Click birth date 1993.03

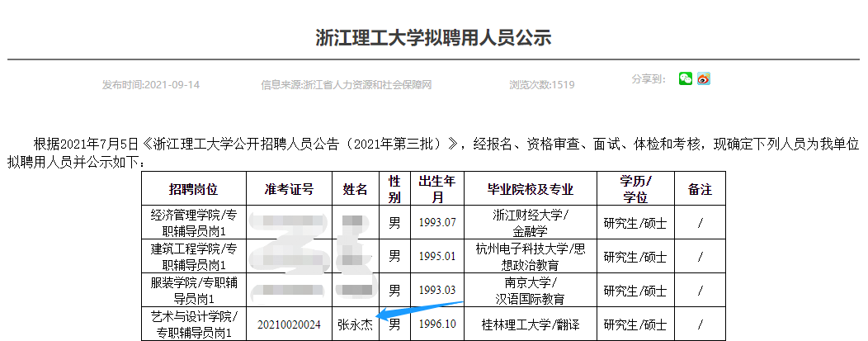click(436, 291)
